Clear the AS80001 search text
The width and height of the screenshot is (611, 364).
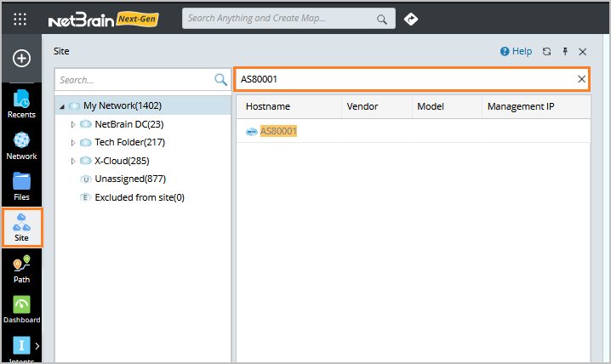coord(582,79)
